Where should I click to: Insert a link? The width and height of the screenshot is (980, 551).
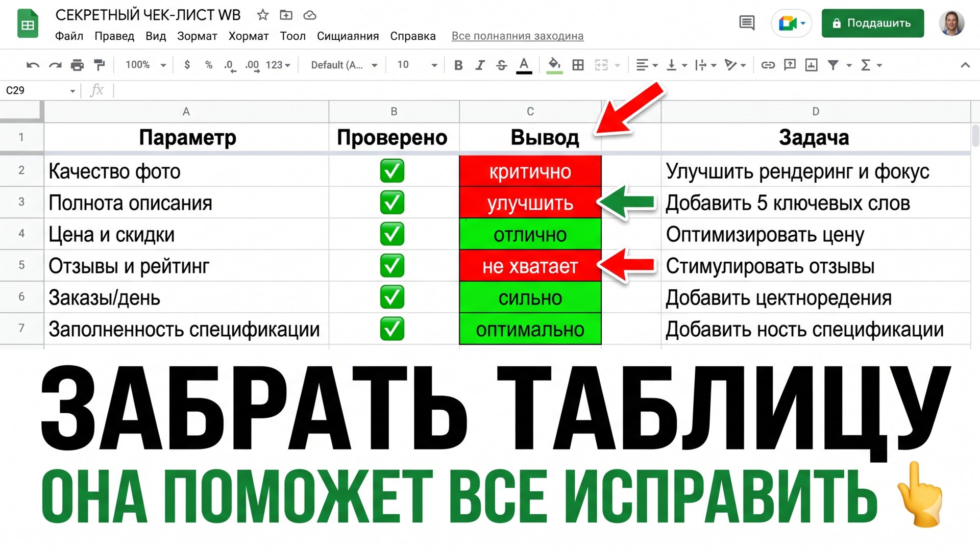click(x=768, y=65)
